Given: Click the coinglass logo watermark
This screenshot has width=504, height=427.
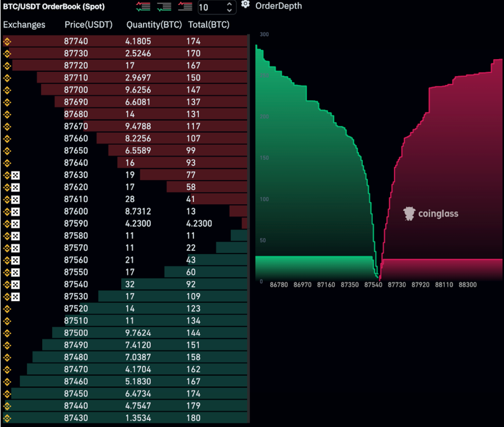Looking at the screenshot, I should click(x=431, y=214).
